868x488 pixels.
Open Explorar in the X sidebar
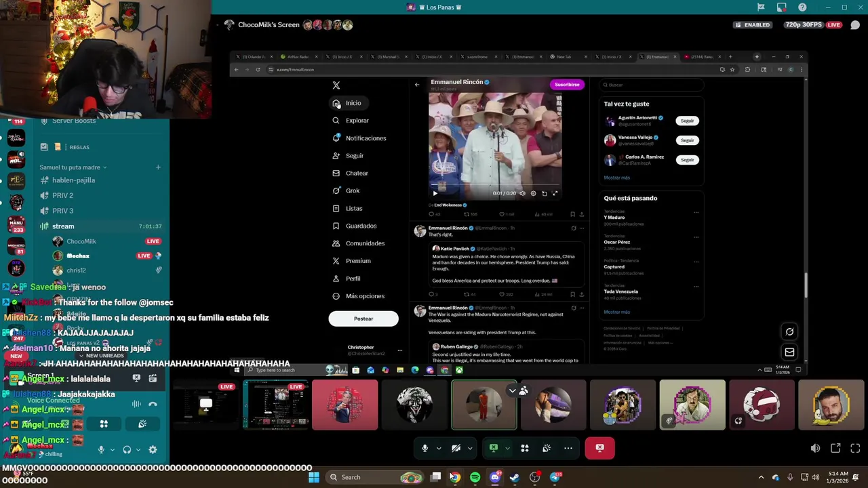tap(351, 121)
